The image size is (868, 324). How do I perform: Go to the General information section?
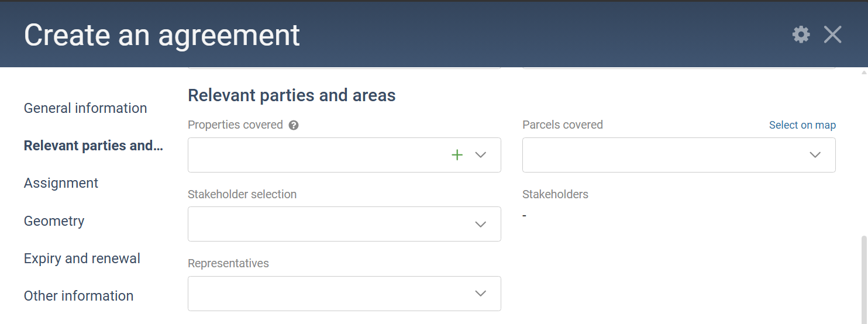click(x=85, y=108)
